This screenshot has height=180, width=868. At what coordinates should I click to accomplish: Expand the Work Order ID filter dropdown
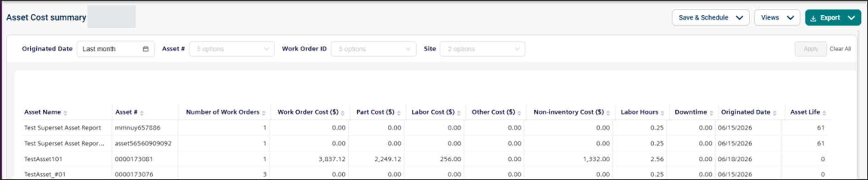coord(373,49)
